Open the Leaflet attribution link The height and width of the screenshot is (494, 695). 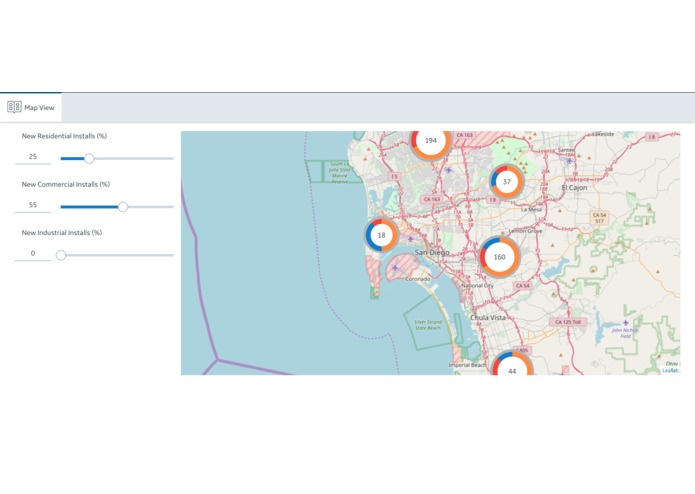coord(670,370)
